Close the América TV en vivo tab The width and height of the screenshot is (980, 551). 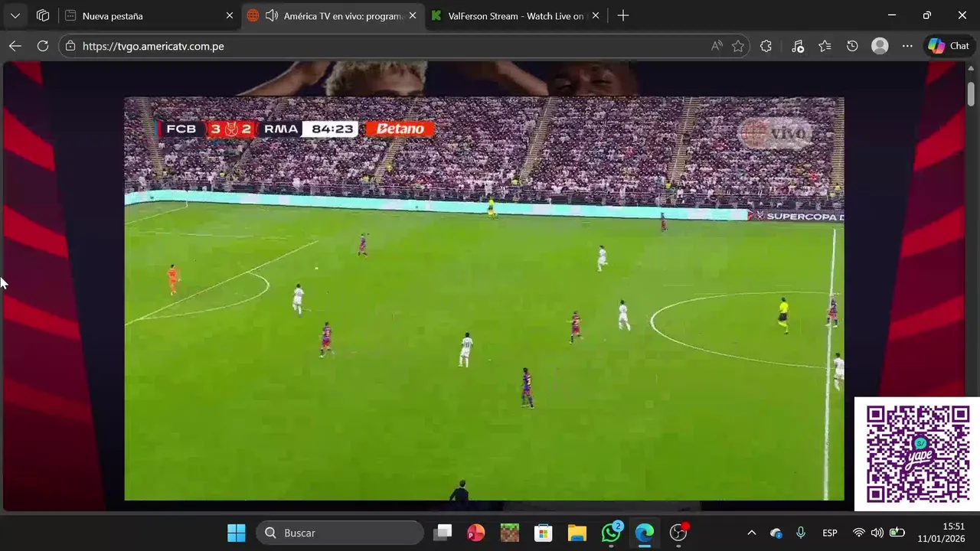coord(413,15)
